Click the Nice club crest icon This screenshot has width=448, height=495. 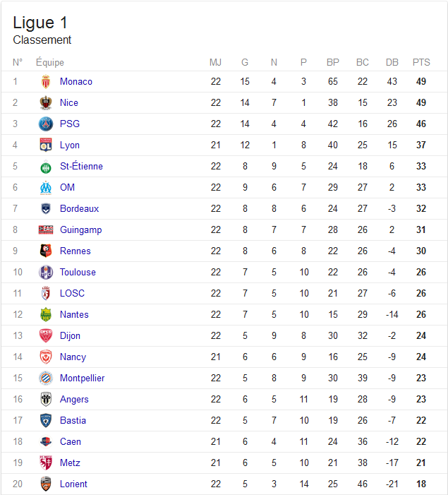tap(46, 103)
